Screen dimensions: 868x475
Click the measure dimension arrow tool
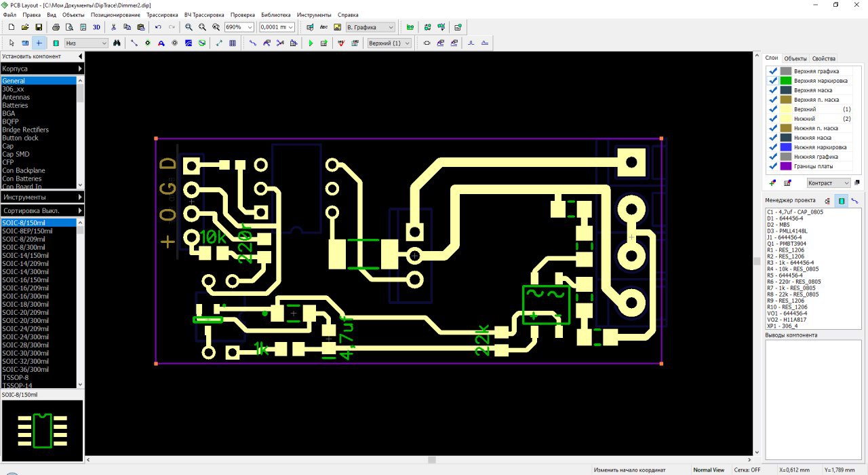(x=219, y=43)
